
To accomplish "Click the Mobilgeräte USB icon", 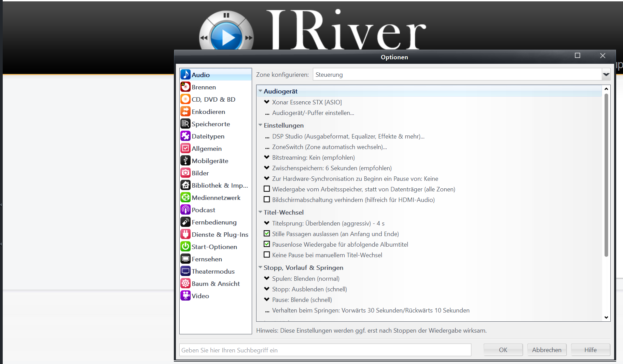I will [185, 160].
